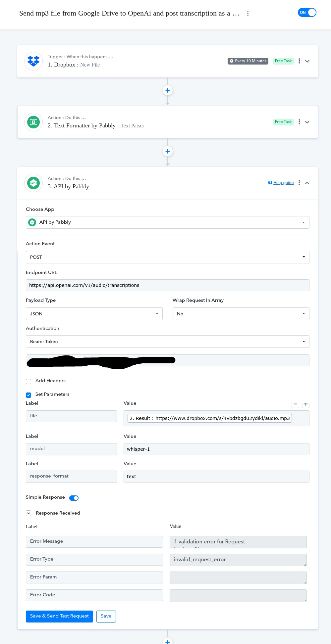Open the Action Event POST dropdown
This screenshot has height=644, width=331.
coord(168,257)
